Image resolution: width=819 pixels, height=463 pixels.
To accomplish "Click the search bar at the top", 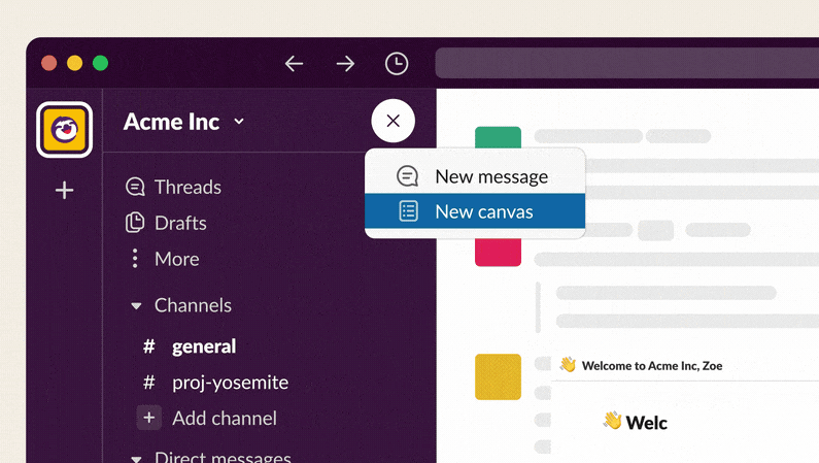I will click(x=626, y=64).
